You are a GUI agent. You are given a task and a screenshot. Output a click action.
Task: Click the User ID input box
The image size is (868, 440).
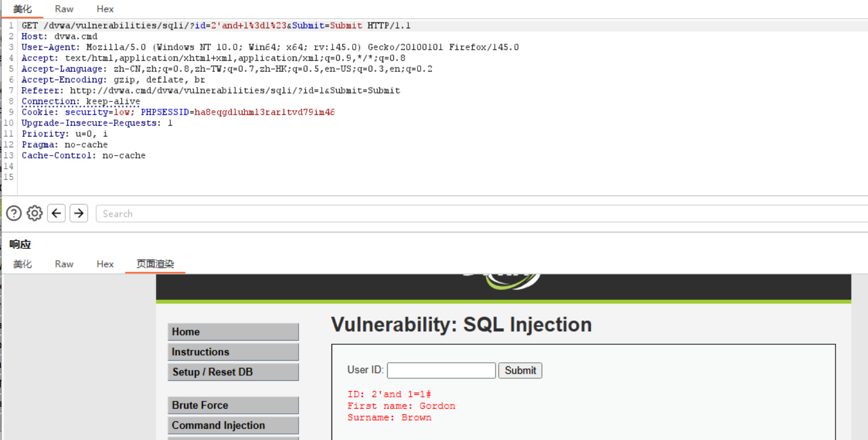[x=441, y=370]
